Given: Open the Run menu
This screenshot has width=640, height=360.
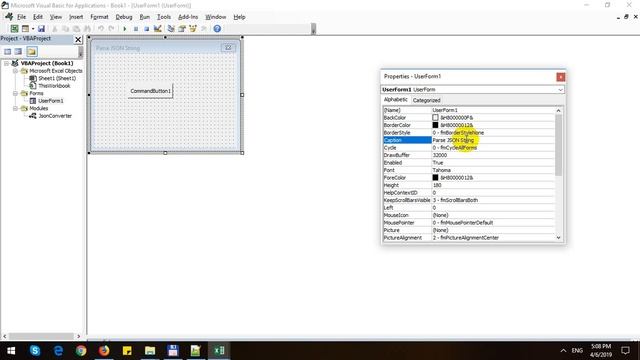Looking at the screenshot, I should click(144, 17).
